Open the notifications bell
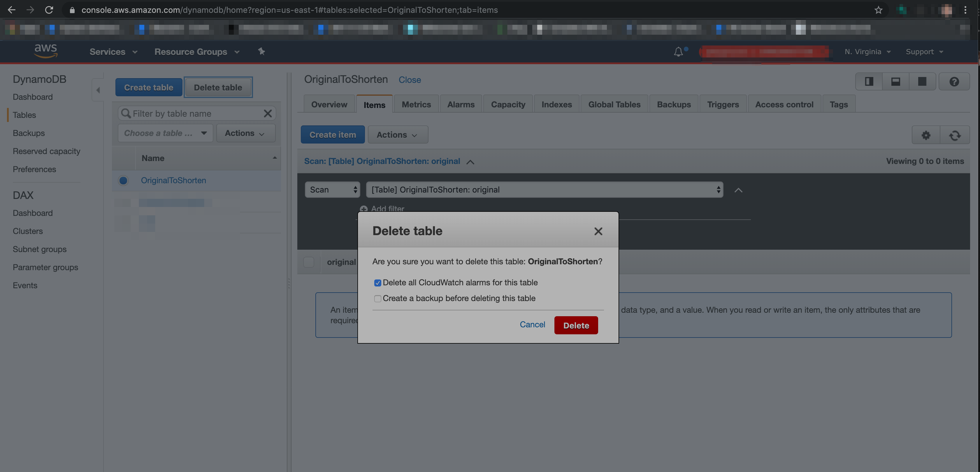 (x=678, y=51)
